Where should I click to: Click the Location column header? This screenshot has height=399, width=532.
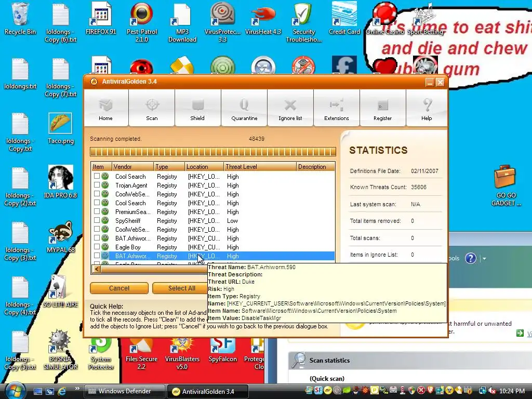(204, 167)
